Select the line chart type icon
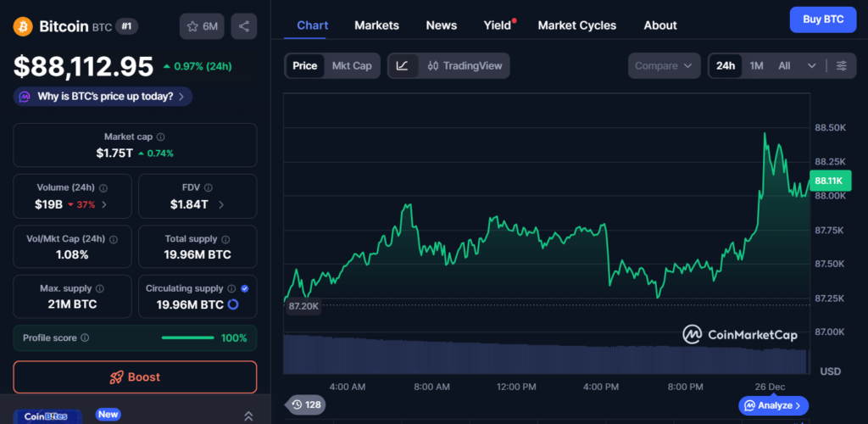The height and width of the screenshot is (424, 868). click(x=403, y=65)
